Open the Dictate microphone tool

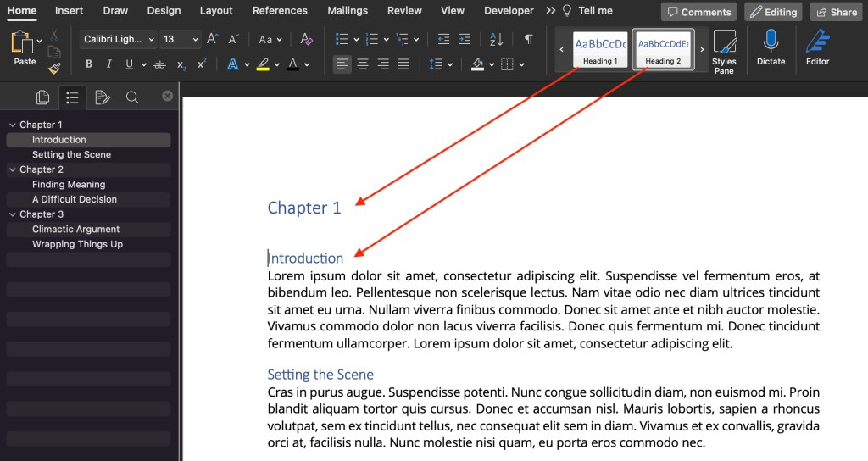[771, 48]
